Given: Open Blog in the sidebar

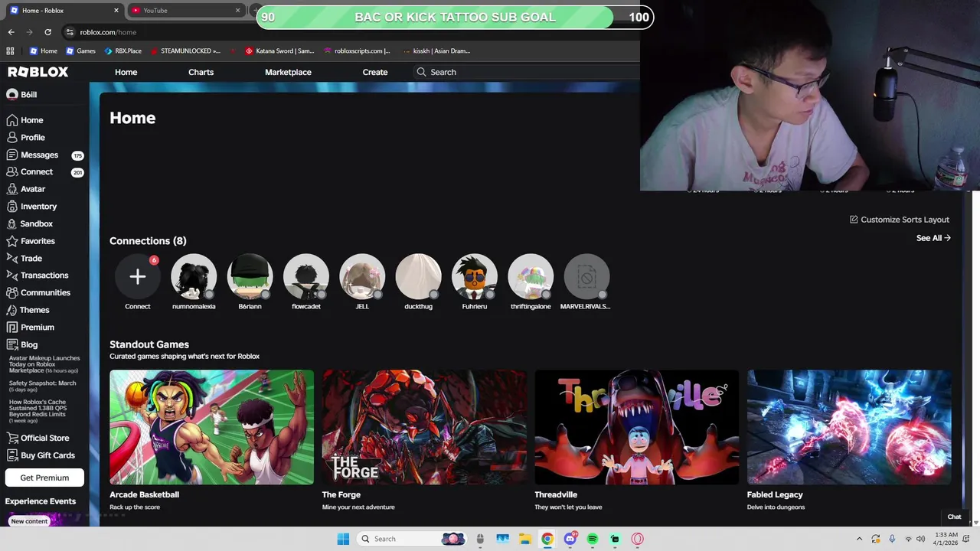Looking at the screenshot, I should click(x=22, y=344).
